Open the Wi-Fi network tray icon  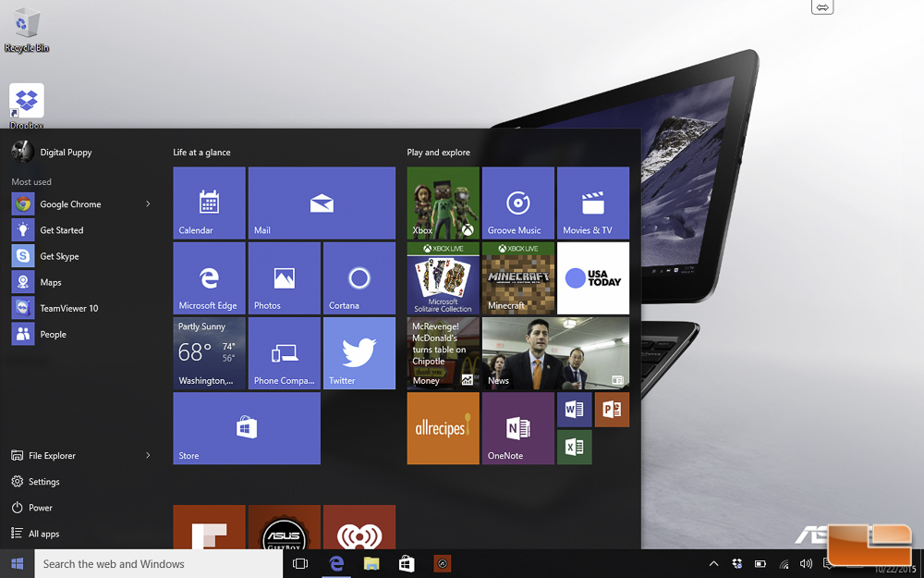coord(784,564)
